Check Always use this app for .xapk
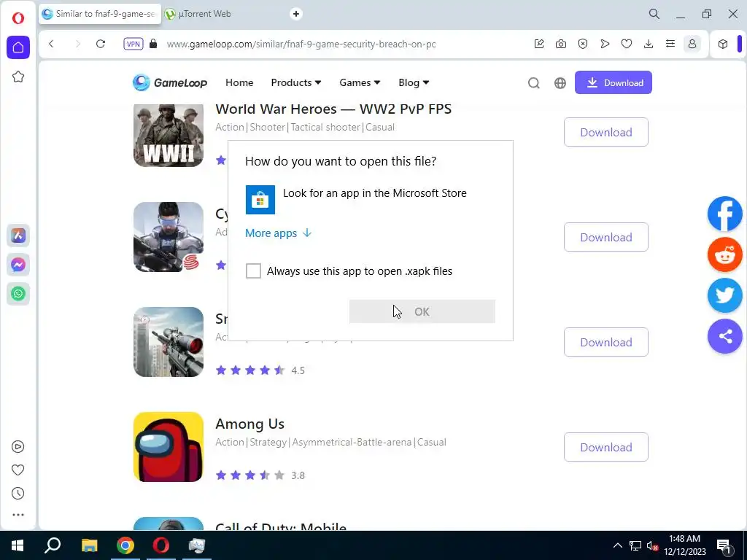Image resolution: width=747 pixels, height=560 pixels. pyautogui.click(x=253, y=271)
